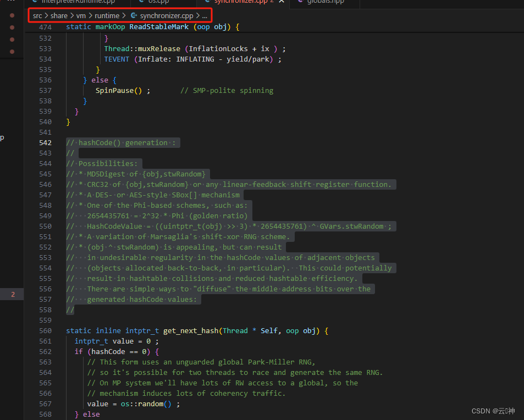Image resolution: width=524 pixels, height=420 pixels.
Task: Click 'inline' keyword on line 560
Action: 108,331
